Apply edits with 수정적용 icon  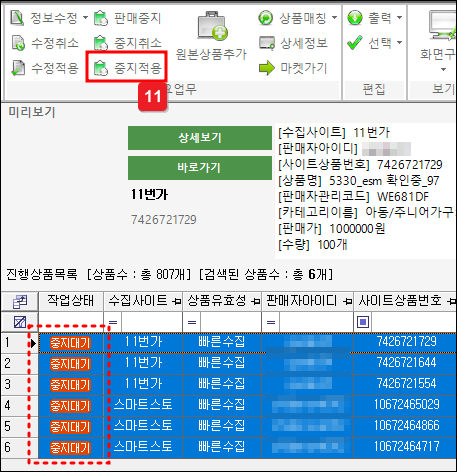18,68
